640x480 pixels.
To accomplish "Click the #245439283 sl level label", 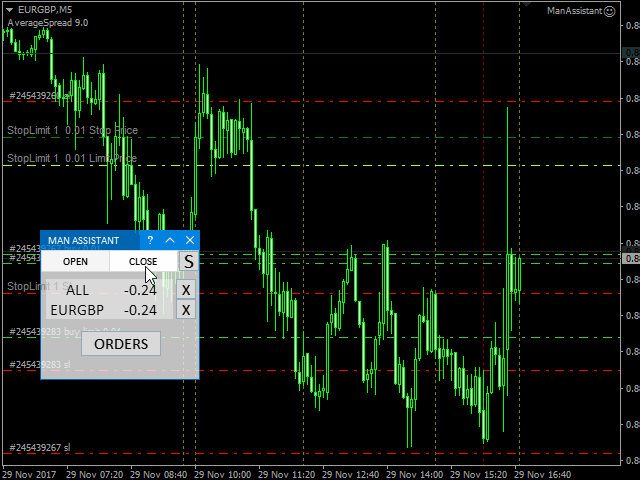I will coord(40,365).
